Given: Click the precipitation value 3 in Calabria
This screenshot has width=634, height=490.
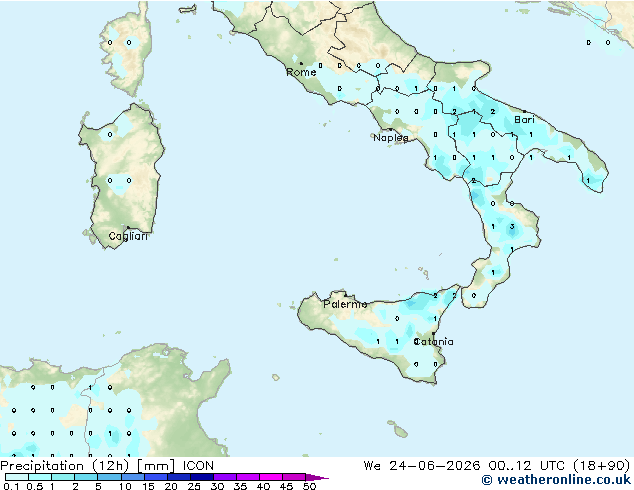Looking at the screenshot, I should [512, 226].
